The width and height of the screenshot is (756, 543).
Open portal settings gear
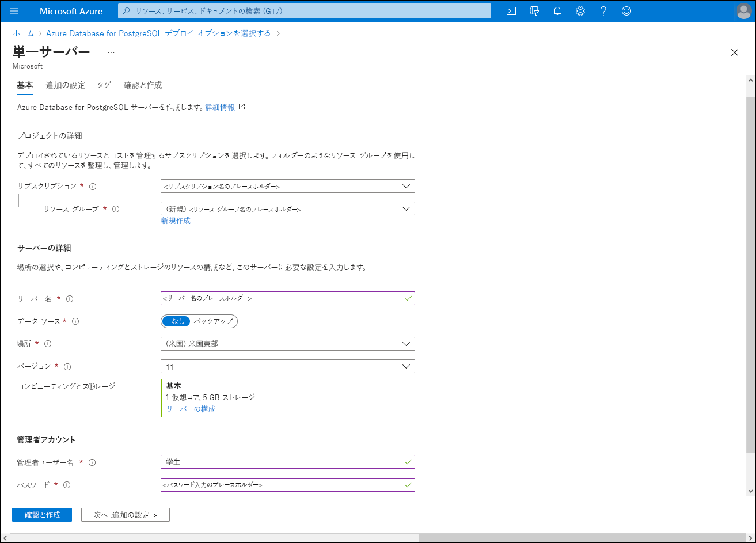point(580,11)
